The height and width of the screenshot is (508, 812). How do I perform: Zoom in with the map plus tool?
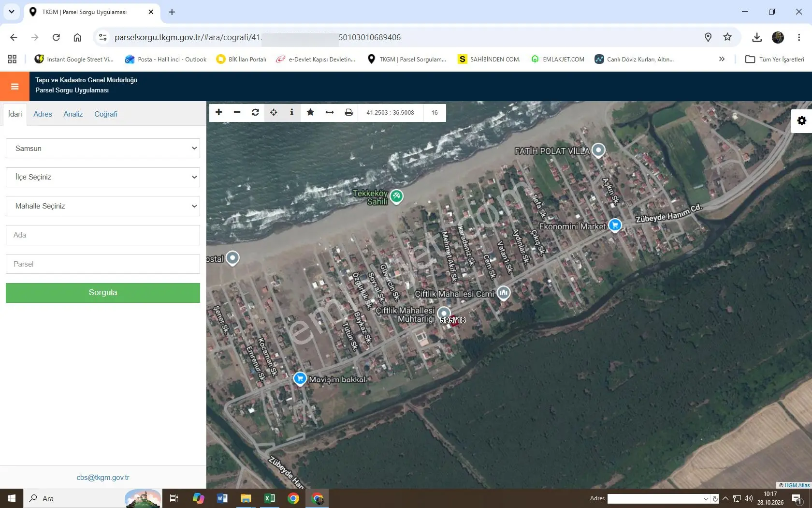click(x=219, y=112)
